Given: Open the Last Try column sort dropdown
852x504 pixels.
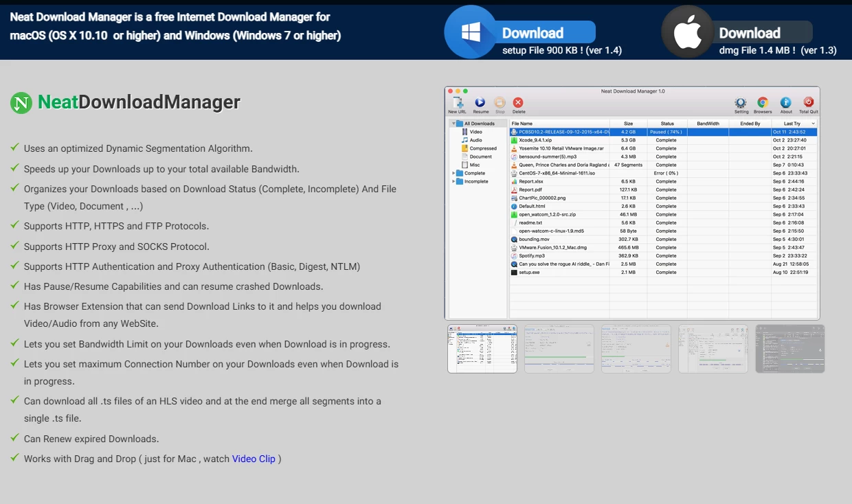Looking at the screenshot, I should coord(813,124).
